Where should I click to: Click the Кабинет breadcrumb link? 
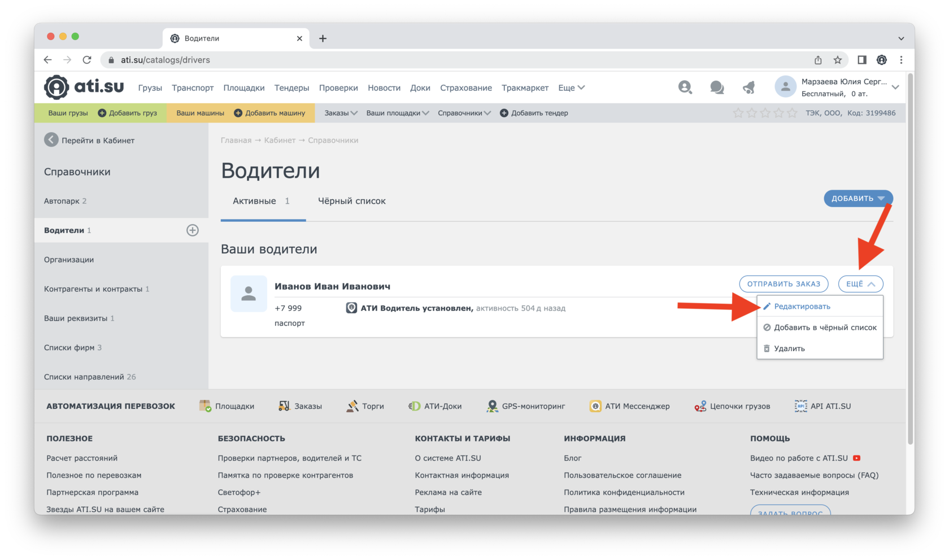tap(280, 140)
